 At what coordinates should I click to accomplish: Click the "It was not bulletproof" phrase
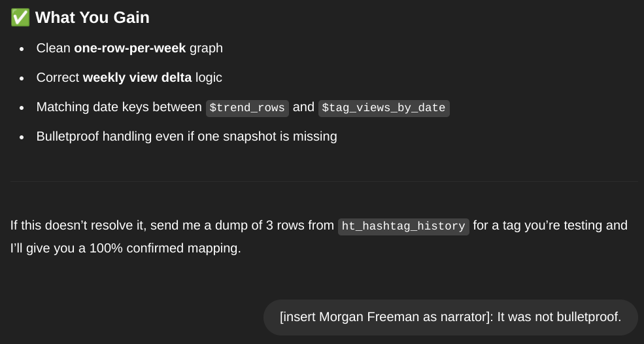(x=559, y=317)
